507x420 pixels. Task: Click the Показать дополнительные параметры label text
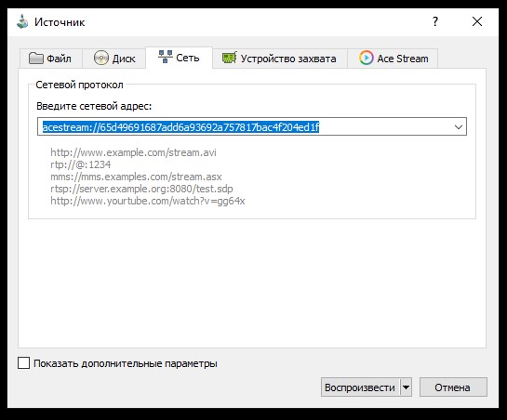pyautogui.click(x=126, y=363)
